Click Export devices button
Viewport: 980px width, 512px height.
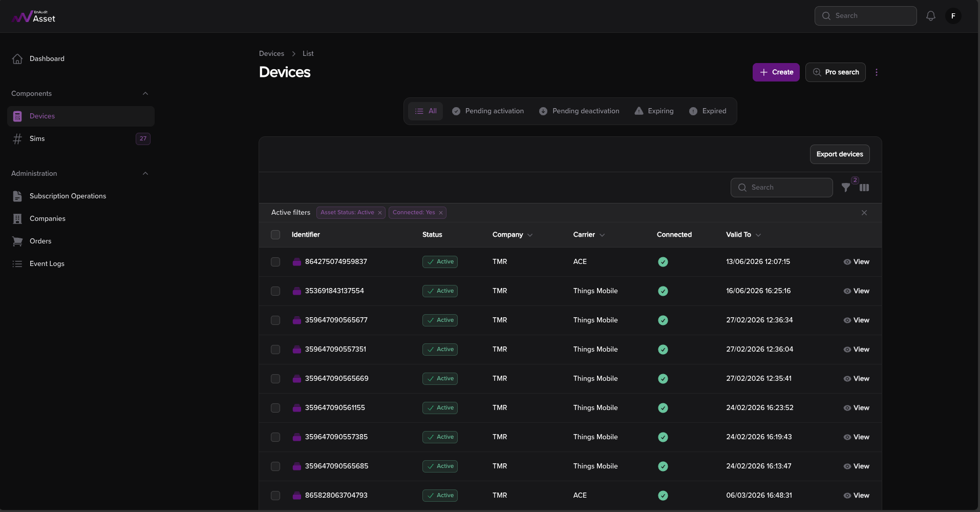coord(840,154)
